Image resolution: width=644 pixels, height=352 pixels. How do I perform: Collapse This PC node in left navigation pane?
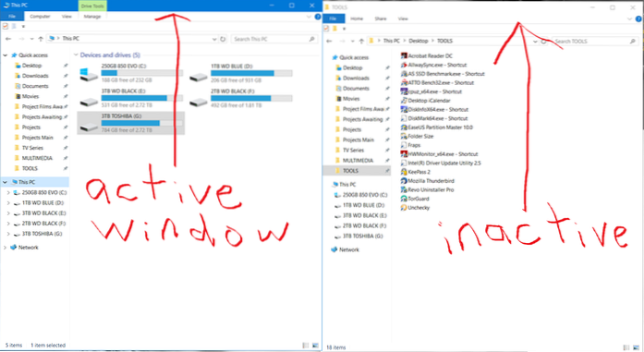pos(5,182)
